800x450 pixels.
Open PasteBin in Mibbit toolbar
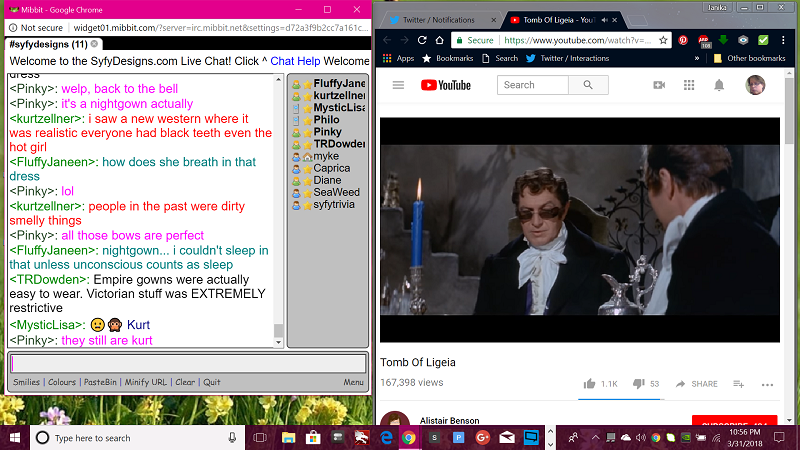100,382
